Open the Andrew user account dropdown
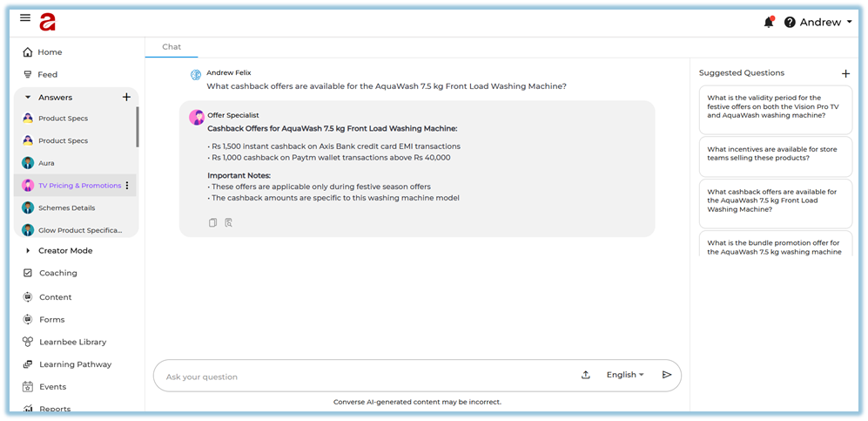Screen dimensions: 868x421 coord(825,23)
